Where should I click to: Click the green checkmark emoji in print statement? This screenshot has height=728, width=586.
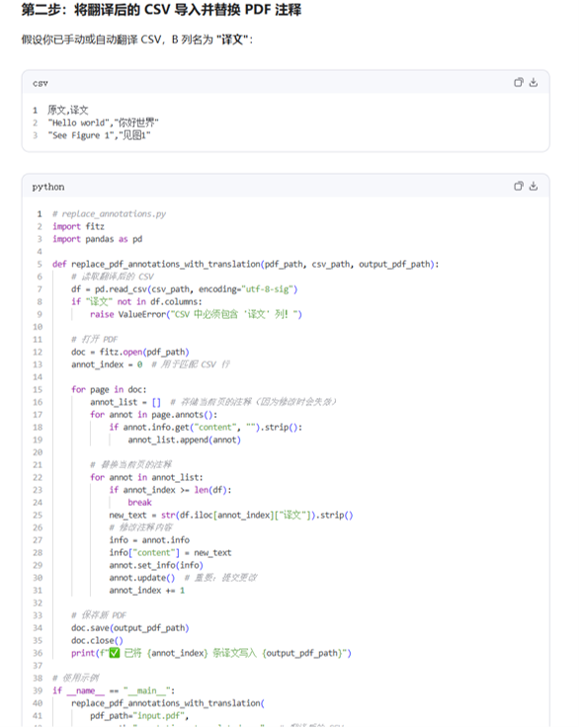click(x=115, y=653)
